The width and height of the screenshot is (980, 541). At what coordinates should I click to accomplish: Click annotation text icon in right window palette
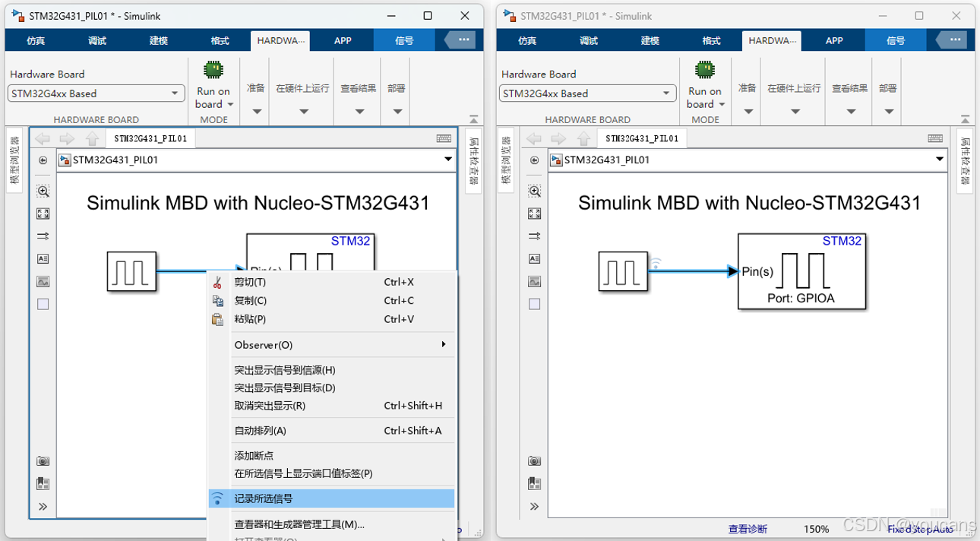[x=535, y=259]
